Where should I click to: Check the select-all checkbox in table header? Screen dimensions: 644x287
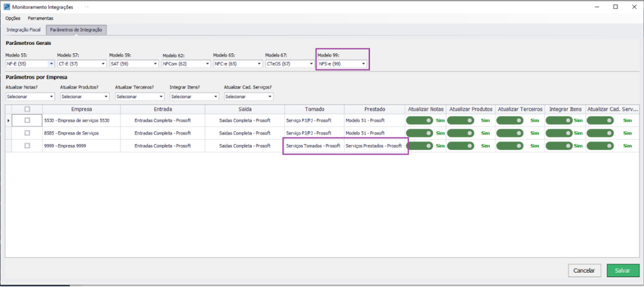27,109
